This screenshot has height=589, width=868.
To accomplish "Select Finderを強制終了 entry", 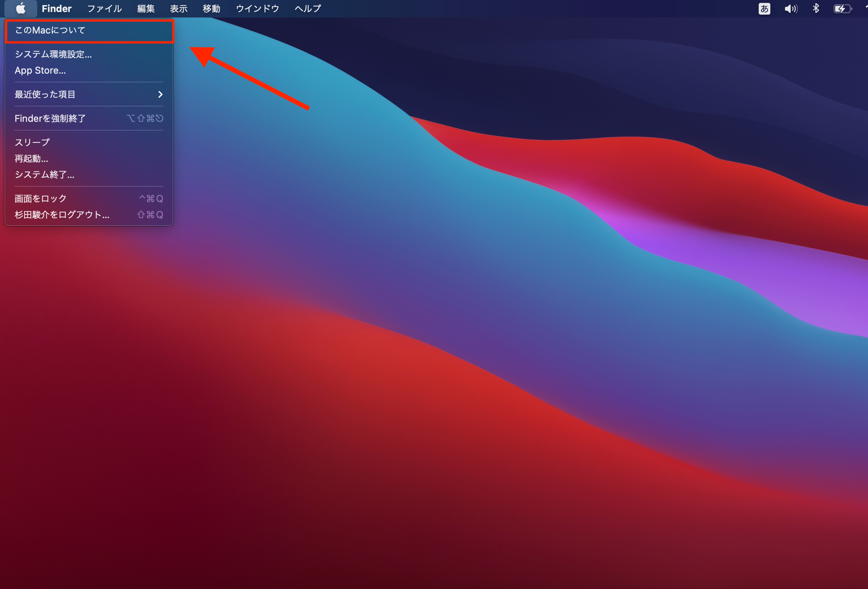I will point(50,119).
